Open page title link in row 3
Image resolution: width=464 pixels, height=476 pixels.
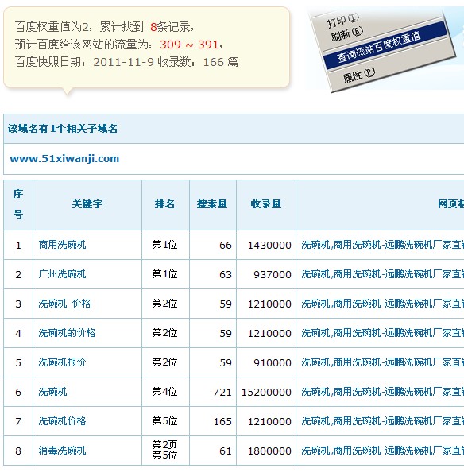pos(382,304)
